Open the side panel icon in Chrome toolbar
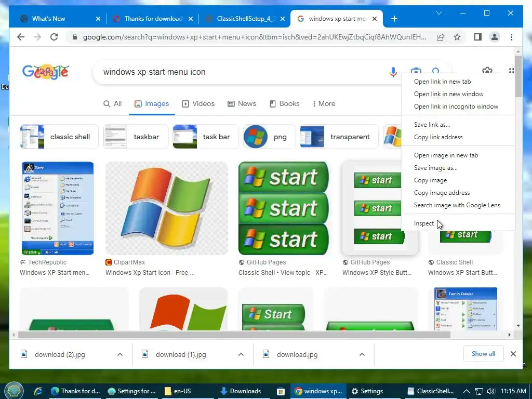 point(478,37)
